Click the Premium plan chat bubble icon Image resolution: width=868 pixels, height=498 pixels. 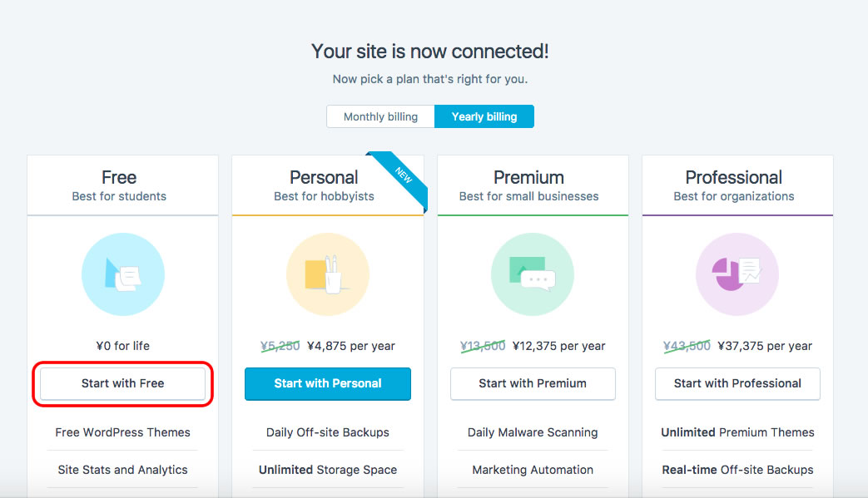[x=533, y=274]
